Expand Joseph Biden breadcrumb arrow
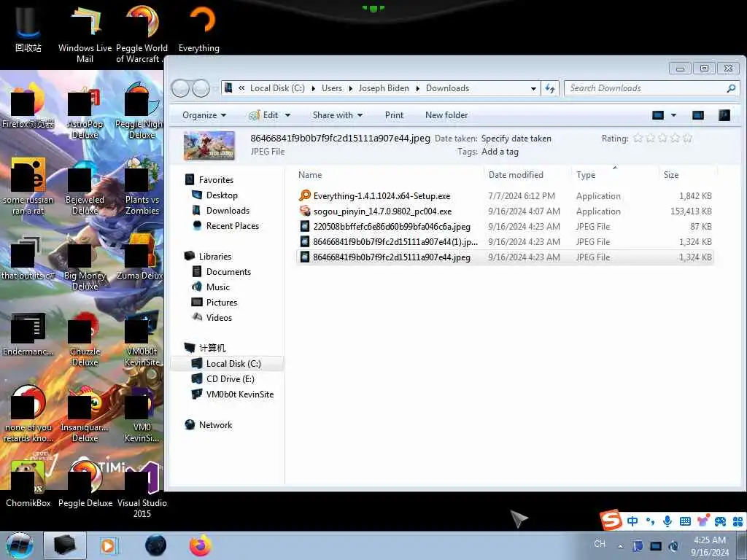747x560 pixels. (418, 88)
